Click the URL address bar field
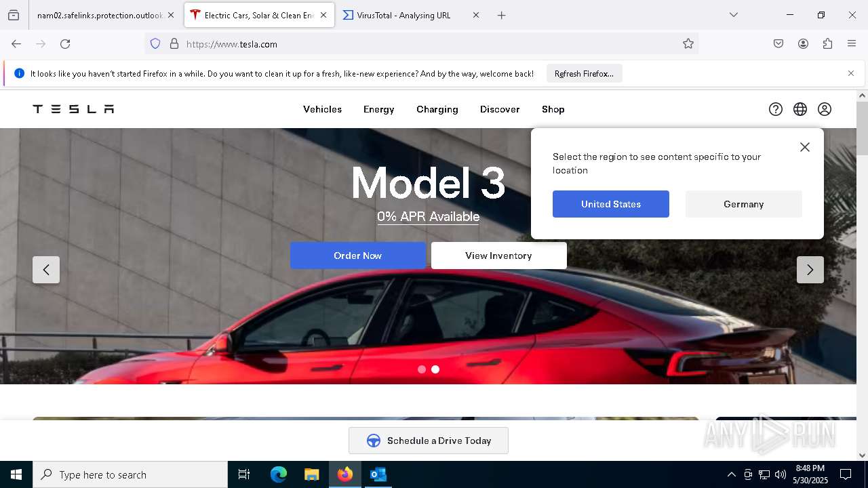 421,44
